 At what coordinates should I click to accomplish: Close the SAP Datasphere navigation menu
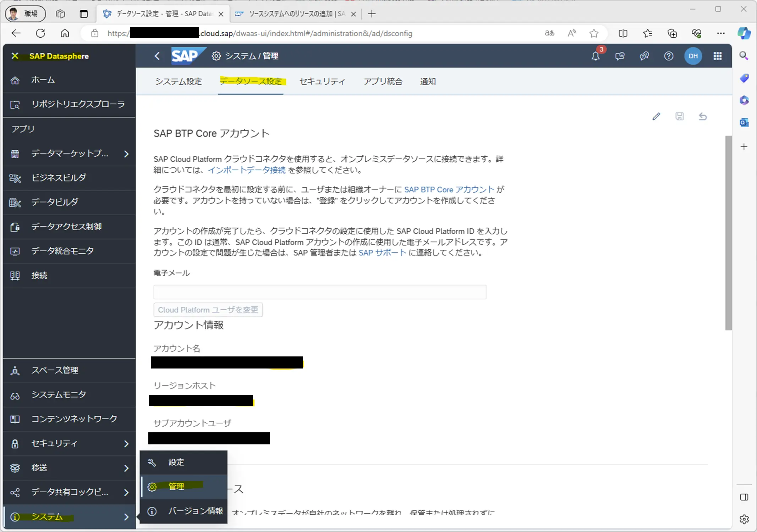pyautogui.click(x=15, y=56)
